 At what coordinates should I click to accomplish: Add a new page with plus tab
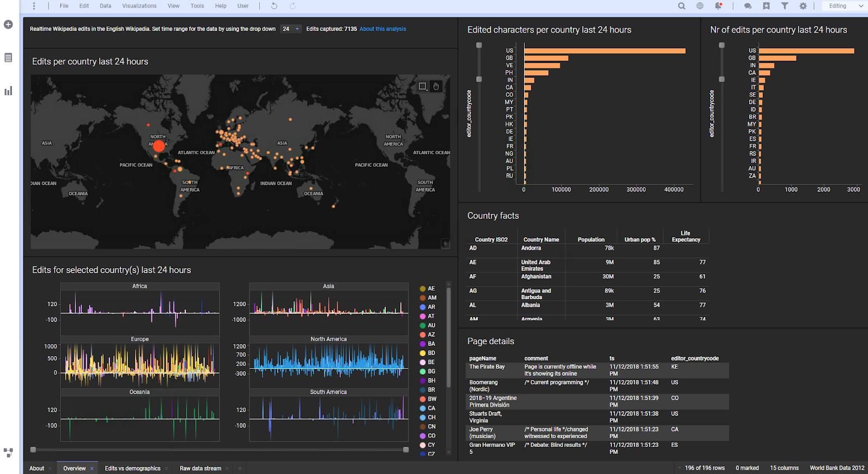240,469
